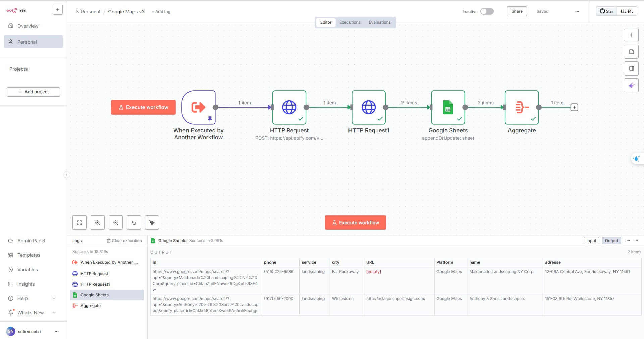This screenshot has width=644, height=339.
Task: Open the workflow options three-dot menu
Action: pos(577,11)
